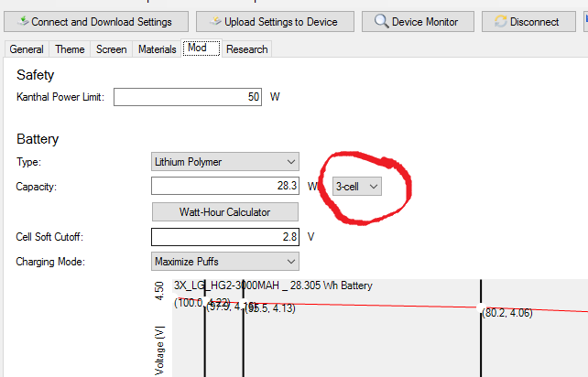
Task: Open the Research tab
Action: pyautogui.click(x=246, y=49)
